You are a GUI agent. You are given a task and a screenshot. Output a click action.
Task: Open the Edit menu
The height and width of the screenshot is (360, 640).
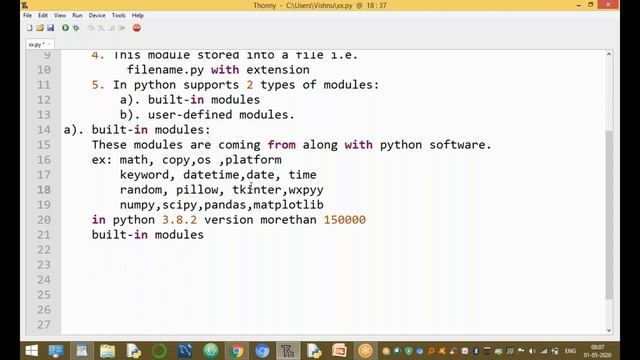point(43,15)
